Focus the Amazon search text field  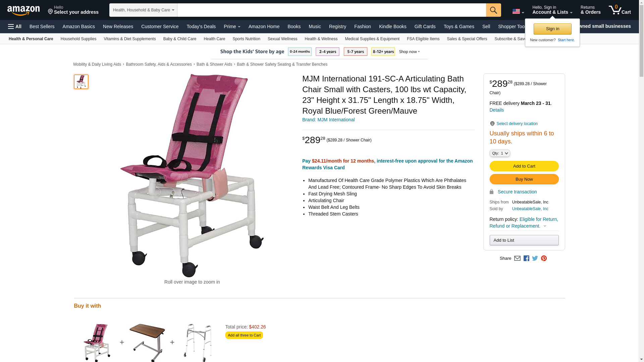[331, 10]
